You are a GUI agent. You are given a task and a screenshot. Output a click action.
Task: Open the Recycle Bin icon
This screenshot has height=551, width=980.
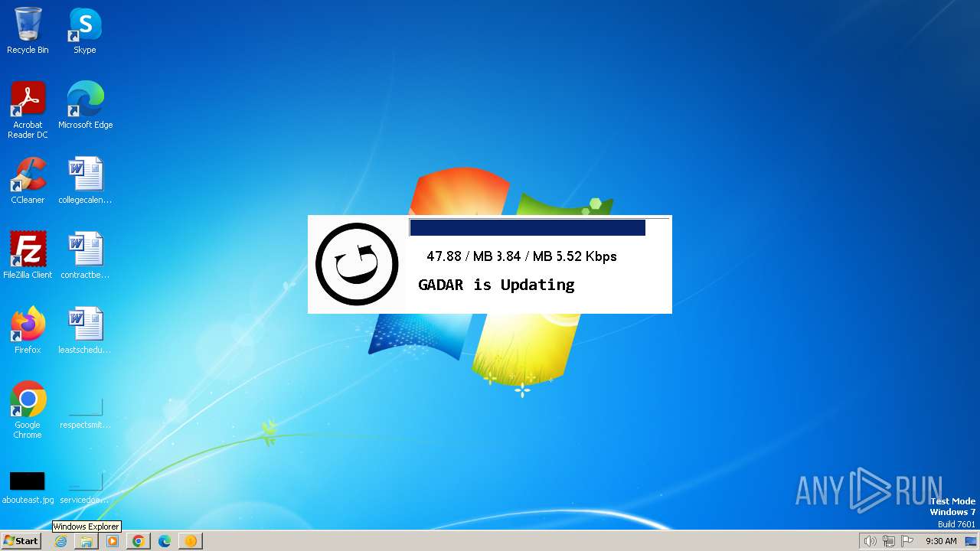[28, 31]
